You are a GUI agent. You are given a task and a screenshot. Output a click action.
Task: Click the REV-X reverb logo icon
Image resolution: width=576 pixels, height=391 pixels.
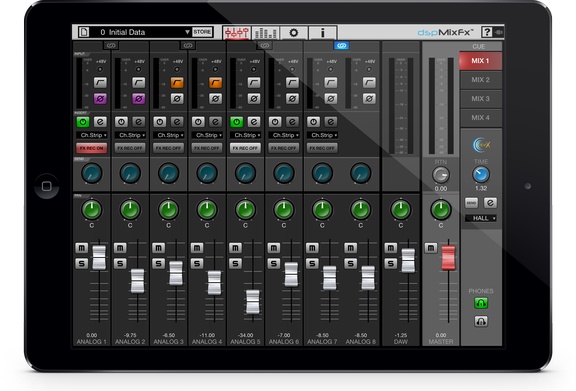click(481, 145)
